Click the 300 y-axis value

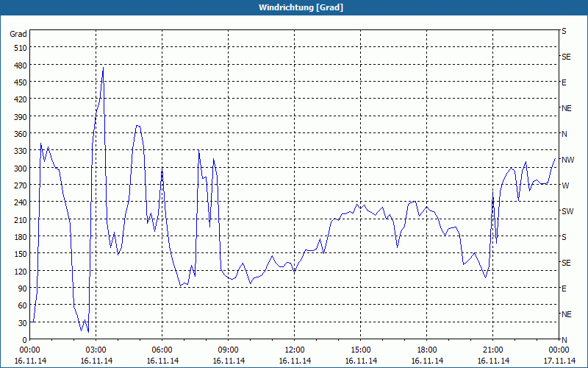pos(21,169)
